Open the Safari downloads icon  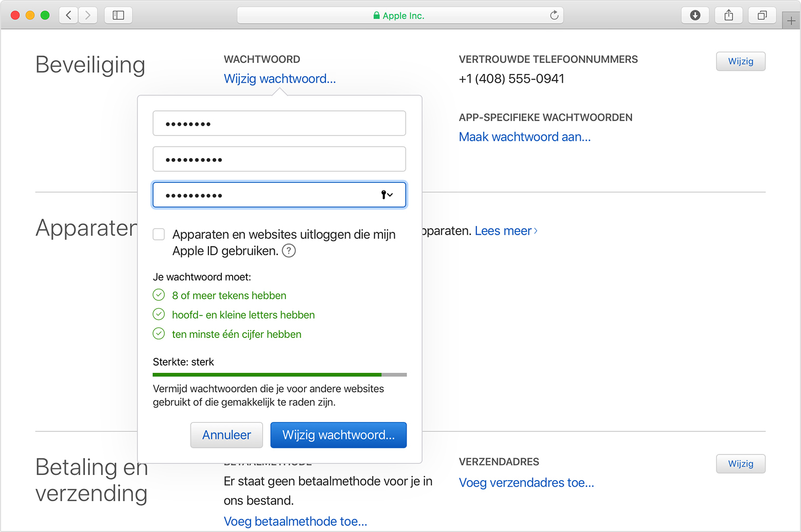point(695,15)
